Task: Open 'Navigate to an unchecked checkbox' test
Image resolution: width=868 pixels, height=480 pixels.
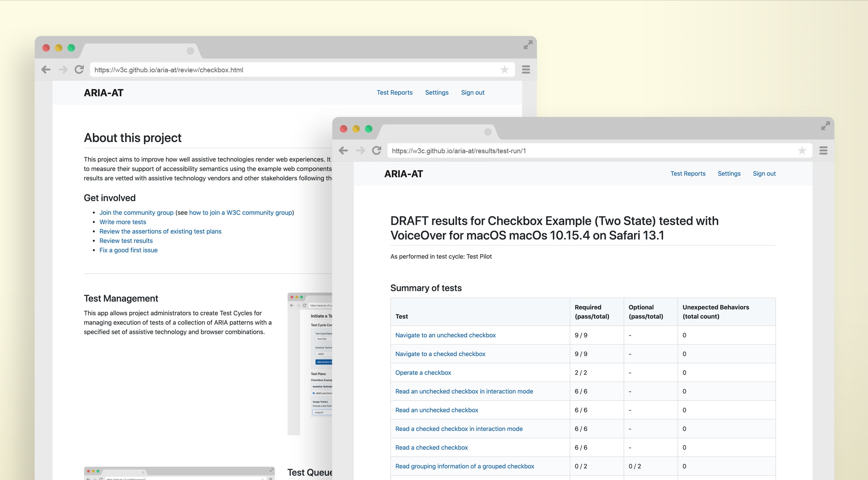Action: 445,335
